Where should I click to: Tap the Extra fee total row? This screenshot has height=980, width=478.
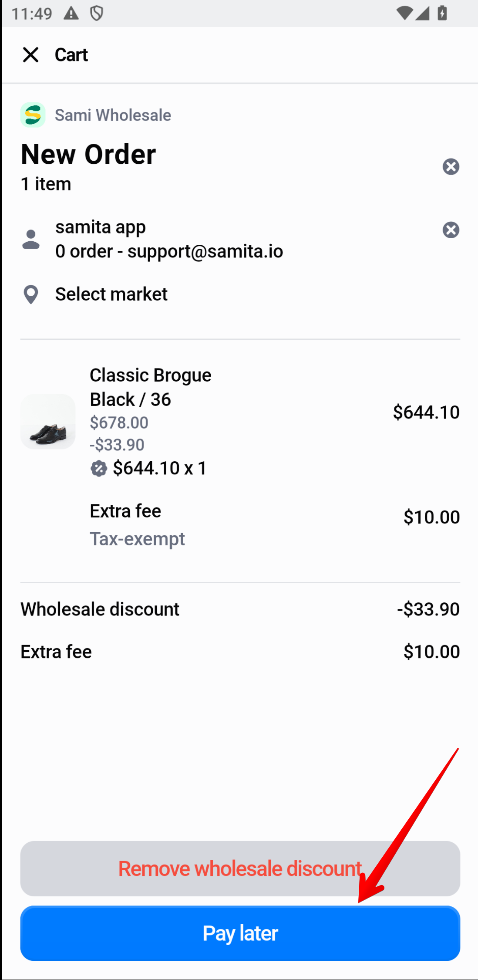point(239,652)
